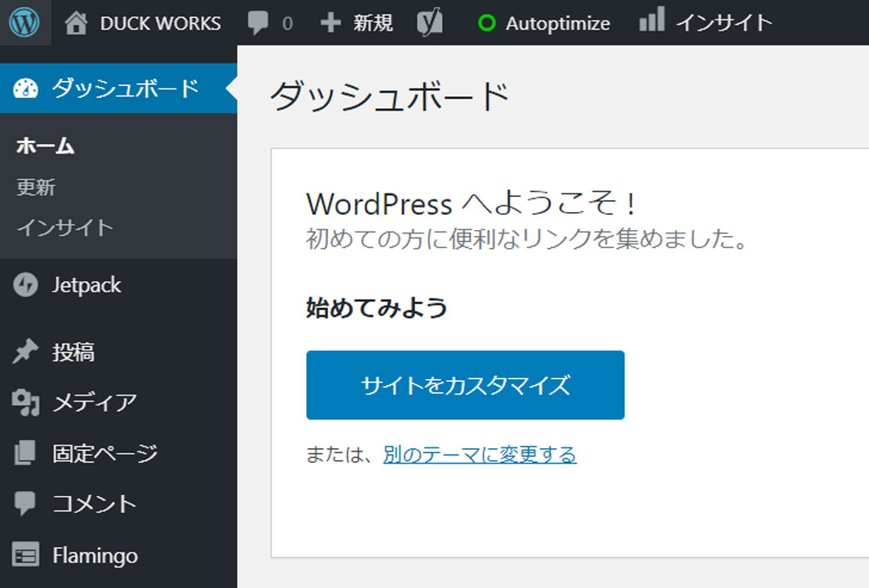Viewport: 869px width, 588px height.
Task: Open the 固定ページ menu
Action: click(x=106, y=453)
